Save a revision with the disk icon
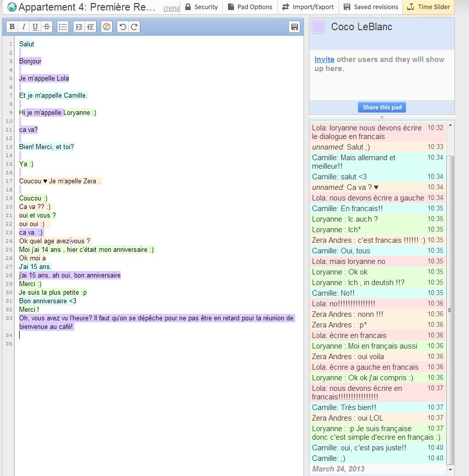This screenshot has height=476, width=469. click(x=294, y=27)
